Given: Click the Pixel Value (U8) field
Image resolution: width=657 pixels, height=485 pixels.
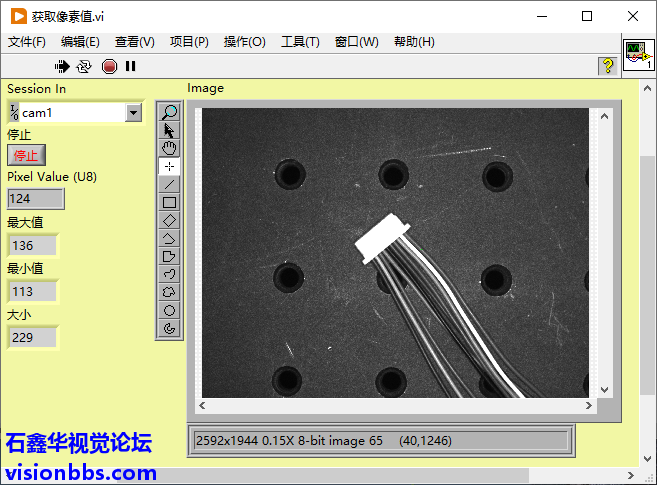Looking at the screenshot, I should (35, 199).
